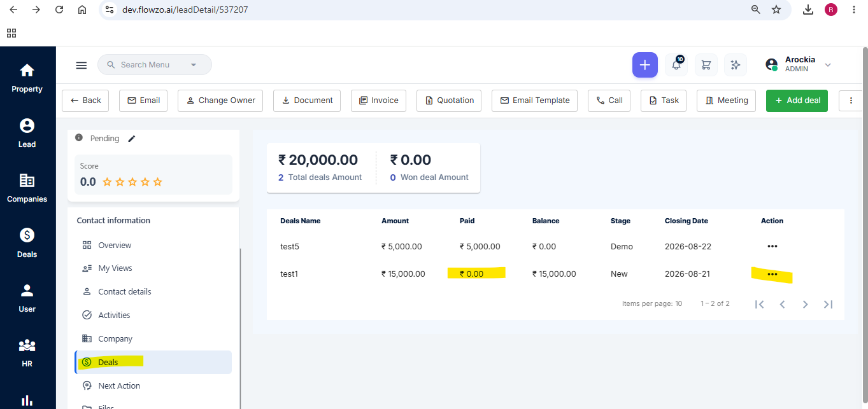Go to the first page of deals

tap(759, 304)
